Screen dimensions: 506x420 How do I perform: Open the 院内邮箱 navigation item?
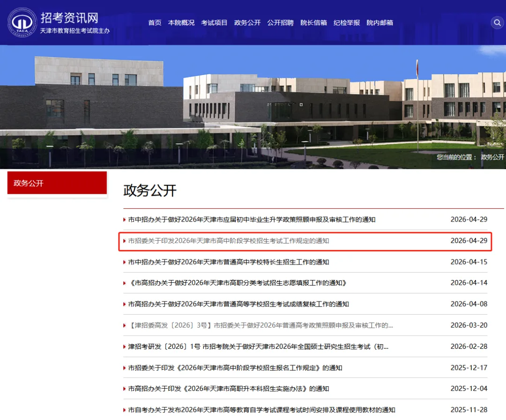(379, 22)
